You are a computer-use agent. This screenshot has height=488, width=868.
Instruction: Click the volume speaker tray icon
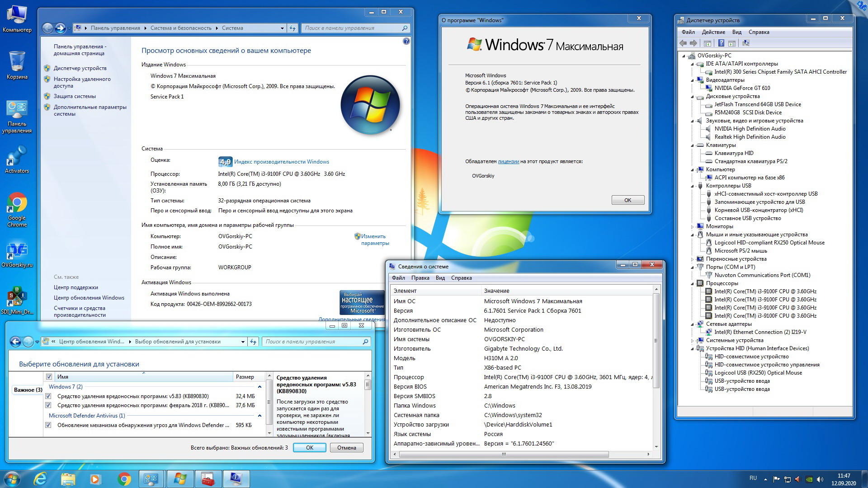[820, 479]
